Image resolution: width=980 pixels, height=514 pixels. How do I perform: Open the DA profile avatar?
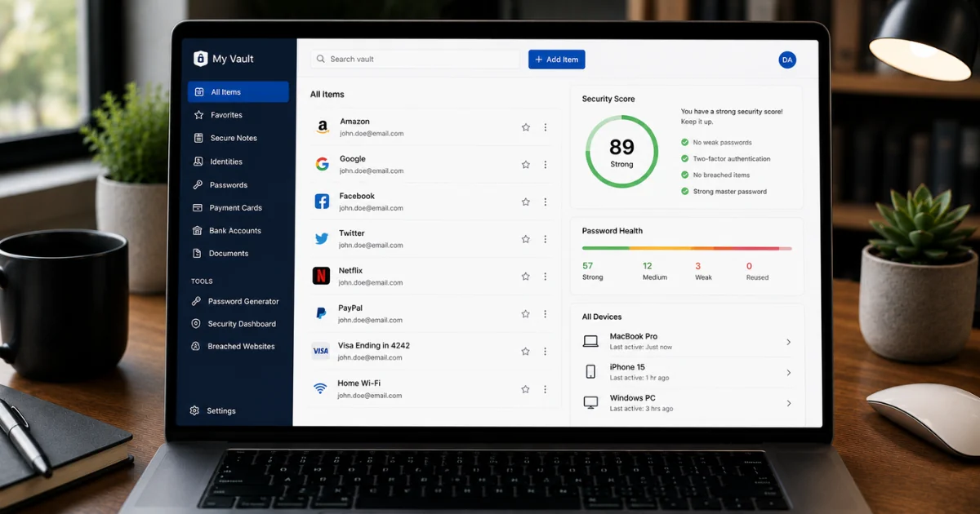coord(787,60)
